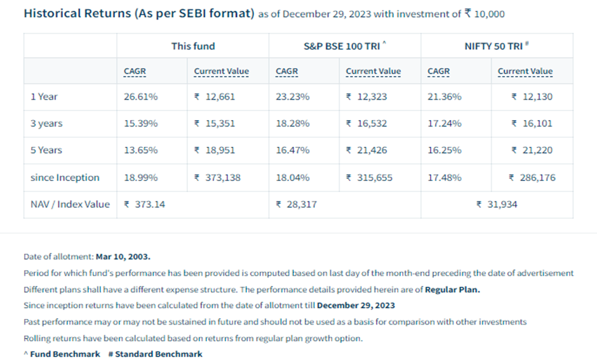Click the Fund Benchmark footnote text
This screenshot has width=597, height=364.
[x=65, y=354]
